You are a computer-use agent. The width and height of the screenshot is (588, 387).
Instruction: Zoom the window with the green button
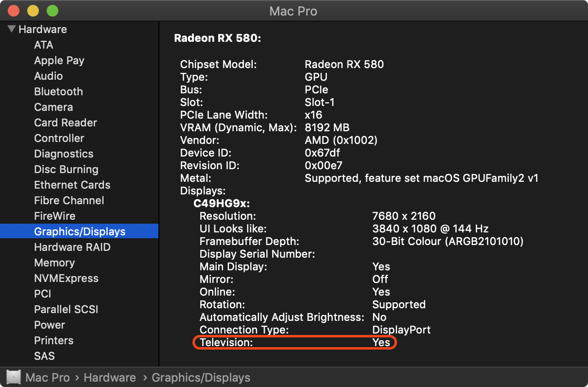(52, 10)
